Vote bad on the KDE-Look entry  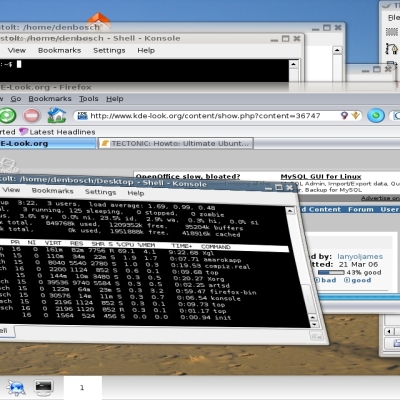click(326, 280)
